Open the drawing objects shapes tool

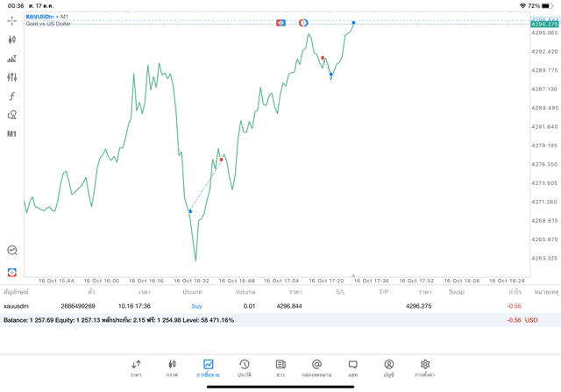(11, 115)
